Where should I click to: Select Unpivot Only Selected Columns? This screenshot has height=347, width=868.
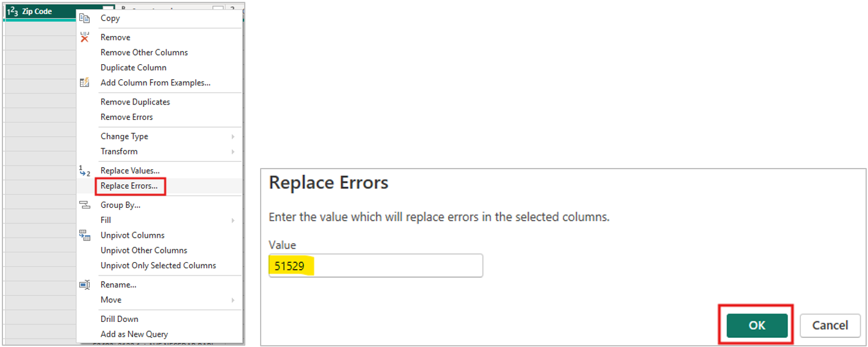[x=158, y=266]
